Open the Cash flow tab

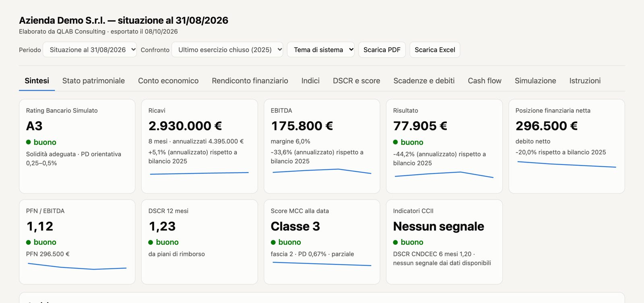pos(485,81)
